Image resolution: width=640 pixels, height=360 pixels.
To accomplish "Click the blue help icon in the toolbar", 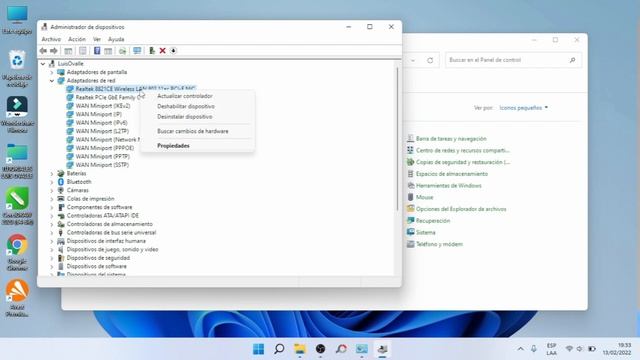I will click(x=97, y=51).
